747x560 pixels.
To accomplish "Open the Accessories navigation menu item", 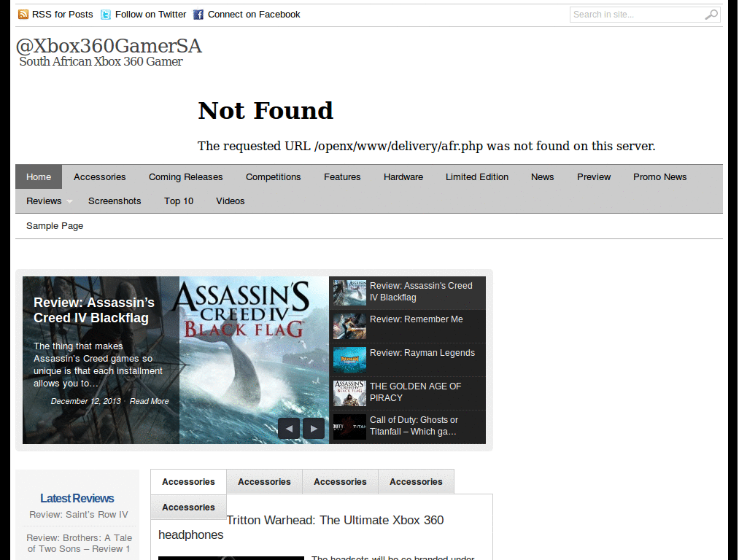I will coord(99,176).
